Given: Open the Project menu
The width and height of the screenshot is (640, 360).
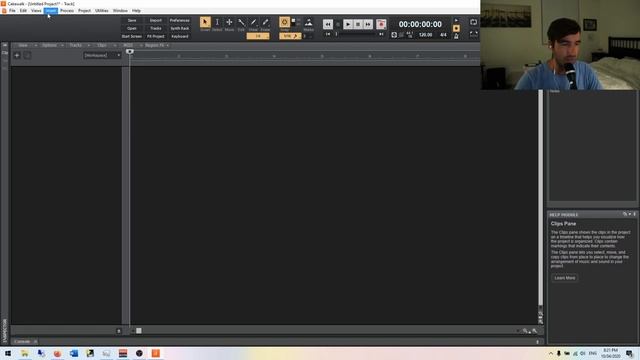Looking at the screenshot, I should click(x=84, y=11).
